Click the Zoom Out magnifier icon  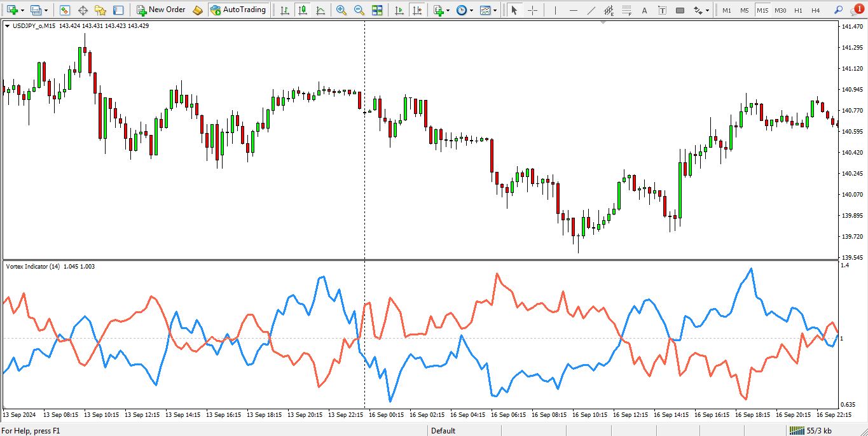359,10
